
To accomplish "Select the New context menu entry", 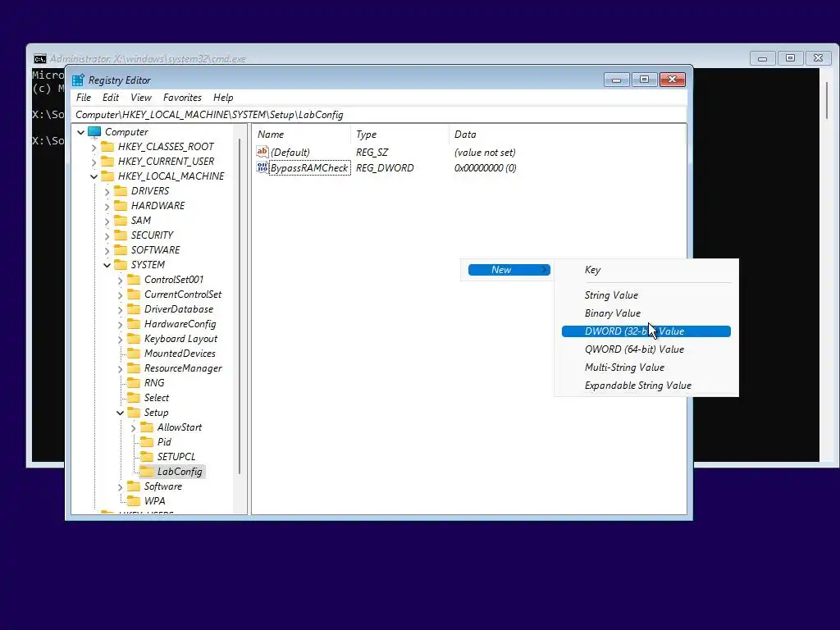I will point(509,270).
